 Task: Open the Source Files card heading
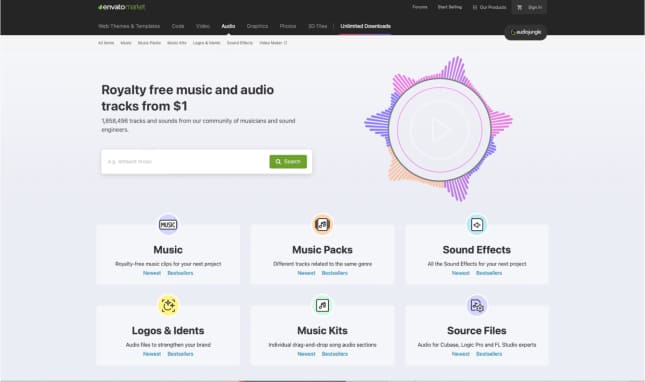point(477,331)
